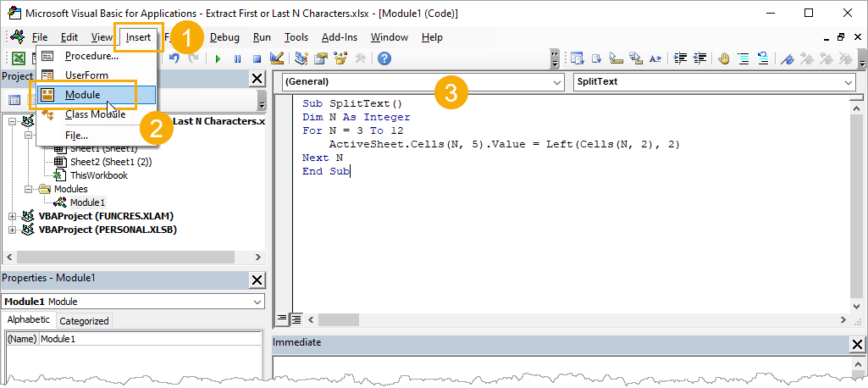Click List Properties/Methods icon in Edit toolbar
868x388 pixels.
point(578,58)
